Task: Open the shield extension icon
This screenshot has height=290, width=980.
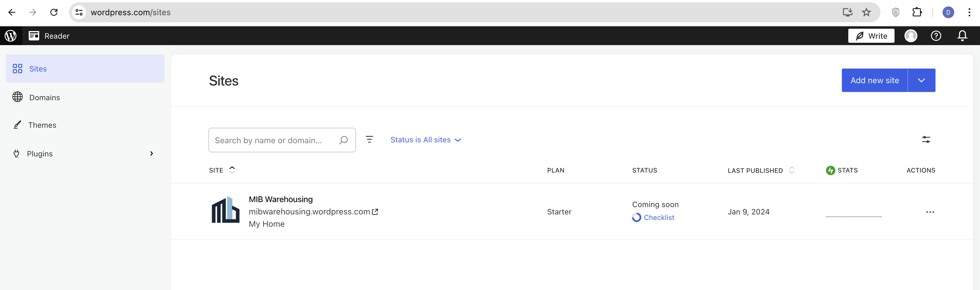Action: [x=895, y=13]
